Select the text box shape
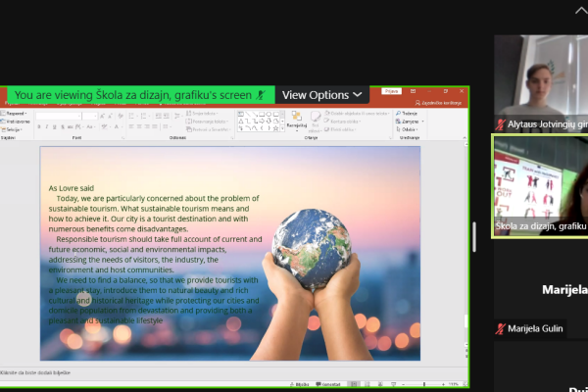 pyautogui.click(x=241, y=114)
